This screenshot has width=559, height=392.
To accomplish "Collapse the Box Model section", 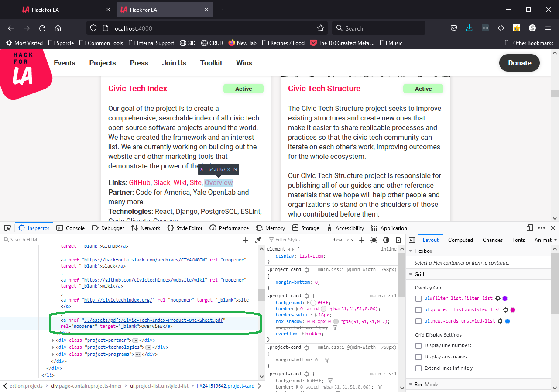I will (x=411, y=385).
